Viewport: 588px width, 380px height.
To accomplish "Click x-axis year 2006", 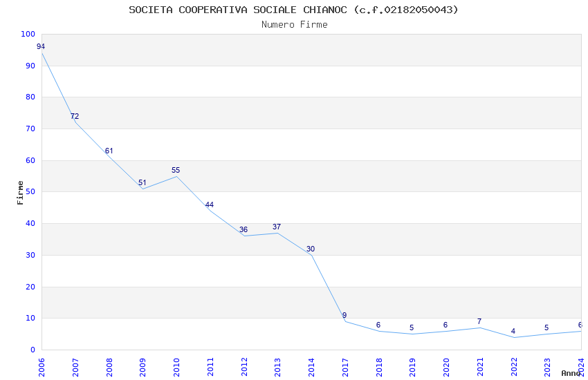I will [x=42, y=368].
